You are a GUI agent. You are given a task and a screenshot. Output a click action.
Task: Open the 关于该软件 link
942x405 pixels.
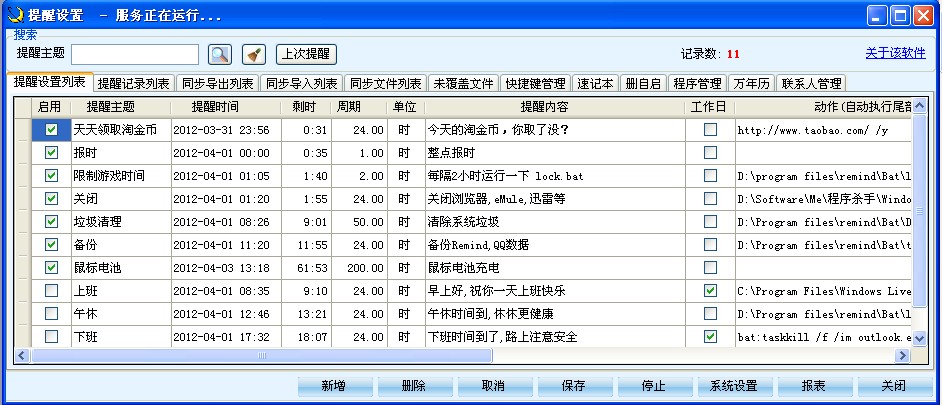[895, 53]
